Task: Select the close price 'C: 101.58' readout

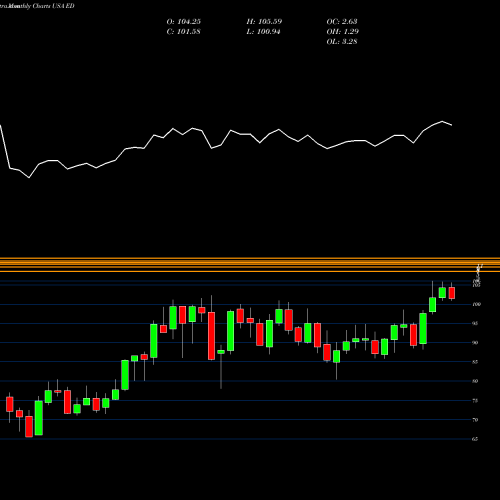Action: 184,32
